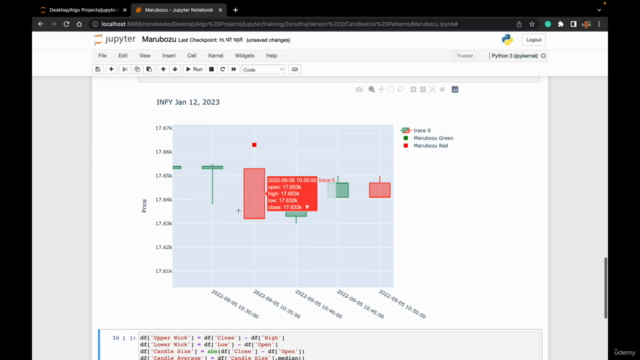The image size is (640, 360).
Task: Open the Widgets menu
Action: click(244, 56)
